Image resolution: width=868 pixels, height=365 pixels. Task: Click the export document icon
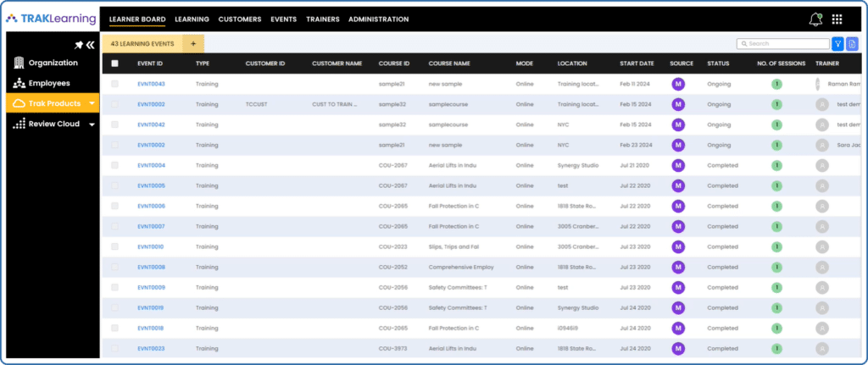[x=852, y=44]
